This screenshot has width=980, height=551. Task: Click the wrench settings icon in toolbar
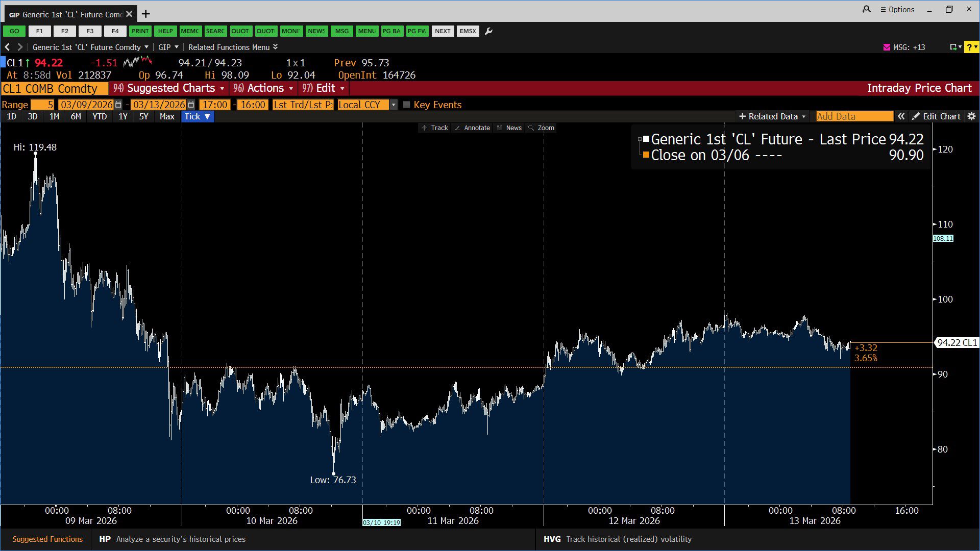(488, 31)
